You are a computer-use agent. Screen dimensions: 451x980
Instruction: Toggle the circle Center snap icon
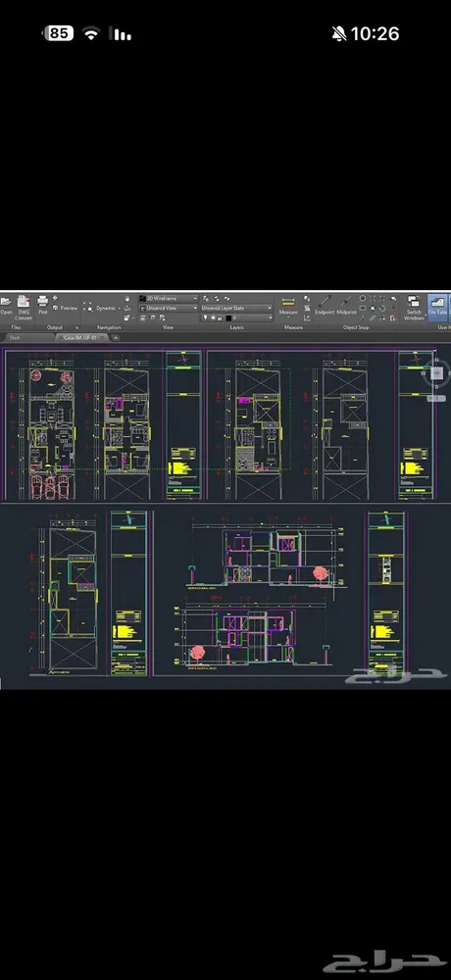(362, 298)
